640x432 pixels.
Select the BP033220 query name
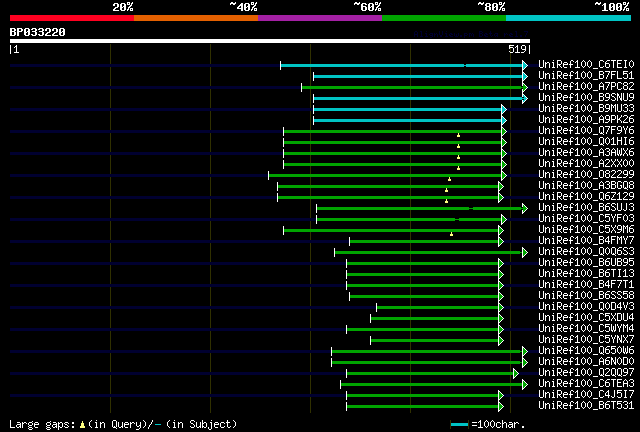pyautogui.click(x=38, y=32)
